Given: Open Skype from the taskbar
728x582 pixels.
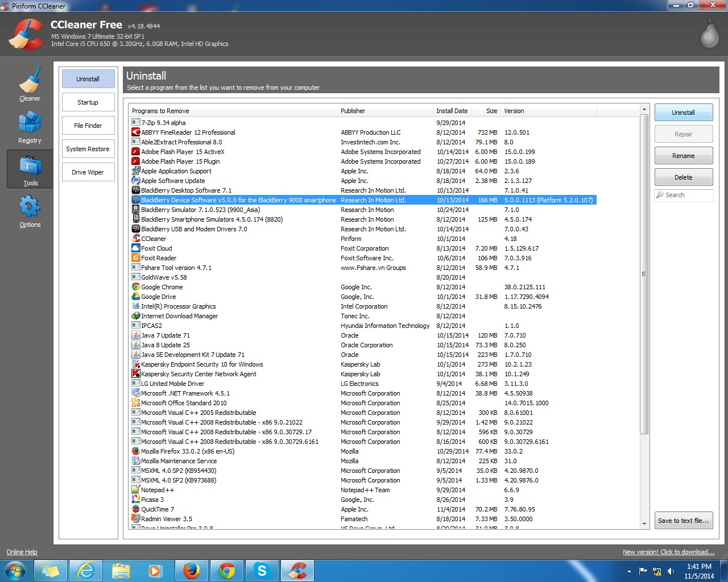Looking at the screenshot, I should (x=262, y=570).
